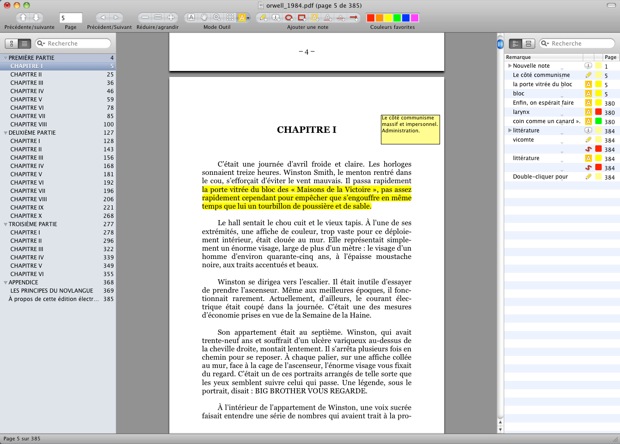The image size is (620, 444).
Task: Add a strike-out note
Action: [340, 17]
